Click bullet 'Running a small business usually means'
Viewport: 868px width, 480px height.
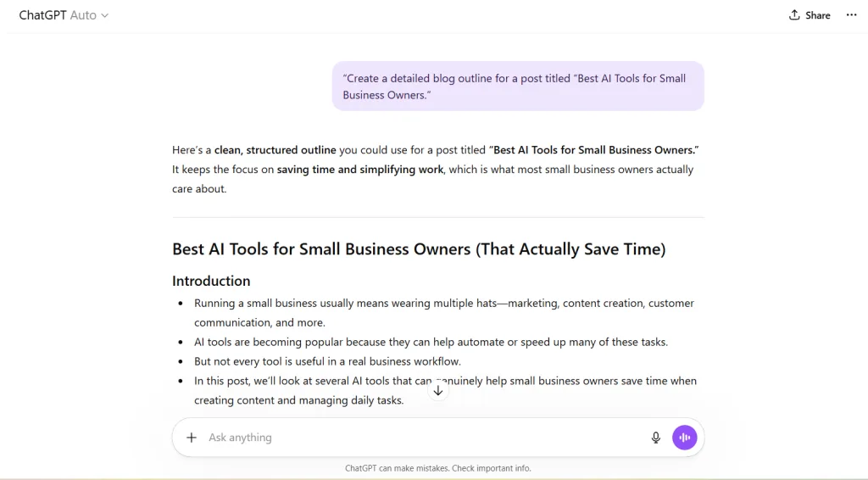(x=444, y=313)
